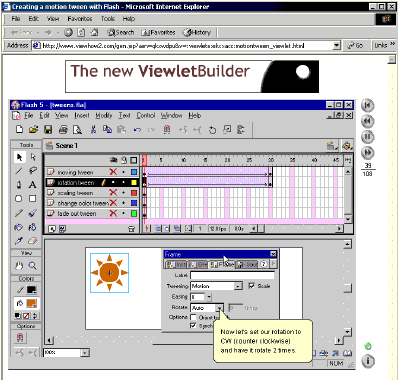Open the Modify menu in Flash
Viewport: 398px width, 380px height.
point(104,115)
